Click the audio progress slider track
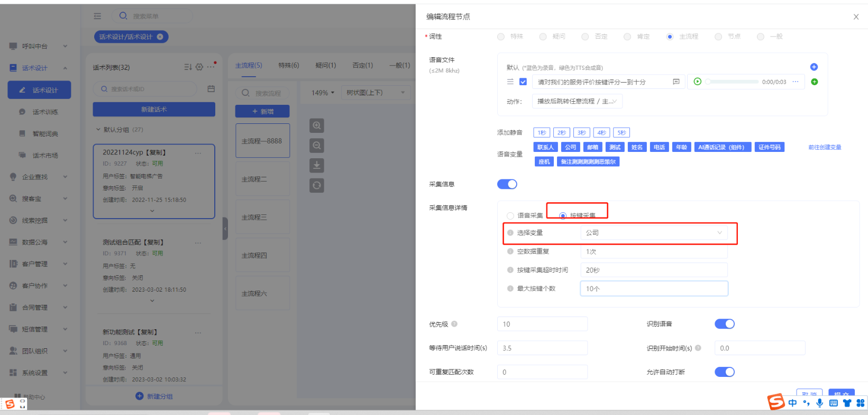The image size is (868, 415). (733, 82)
